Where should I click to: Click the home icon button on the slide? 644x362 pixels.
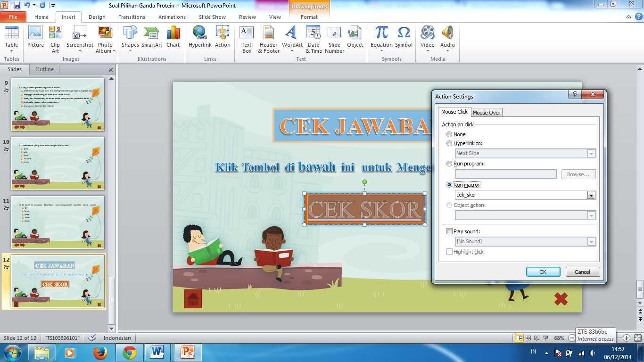193,299
